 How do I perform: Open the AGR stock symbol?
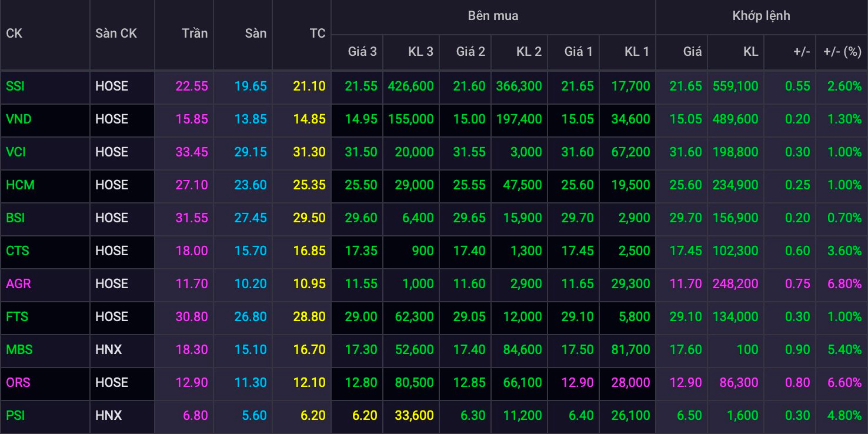(18, 284)
